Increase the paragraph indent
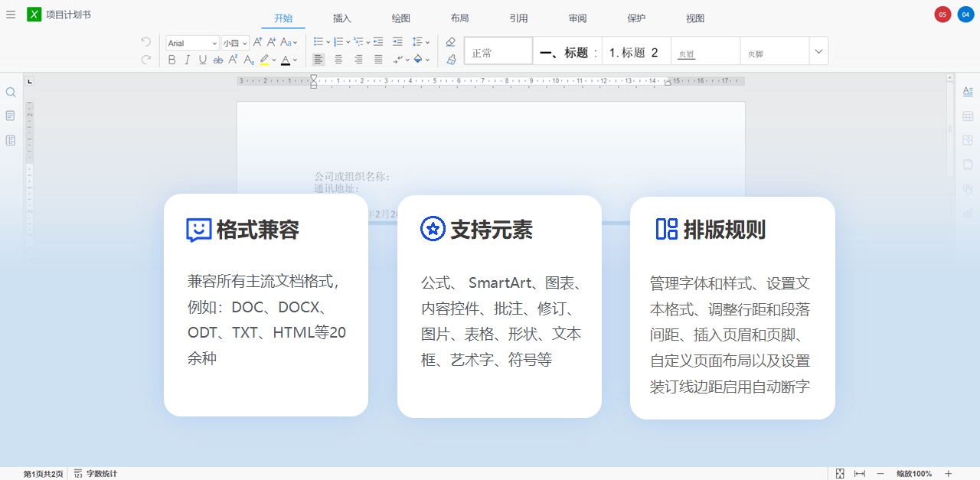Viewport: 980px width, 480px height. pos(397,42)
